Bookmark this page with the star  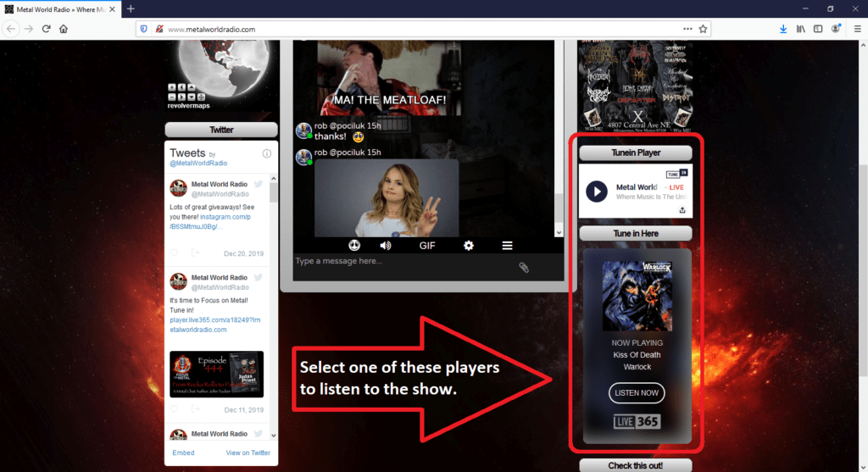(x=703, y=29)
